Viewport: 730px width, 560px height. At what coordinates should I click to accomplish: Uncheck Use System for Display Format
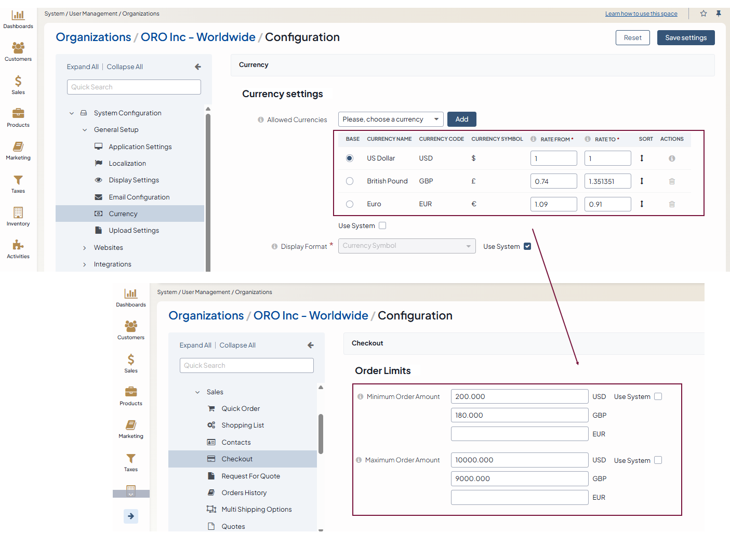pyautogui.click(x=527, y=246)
